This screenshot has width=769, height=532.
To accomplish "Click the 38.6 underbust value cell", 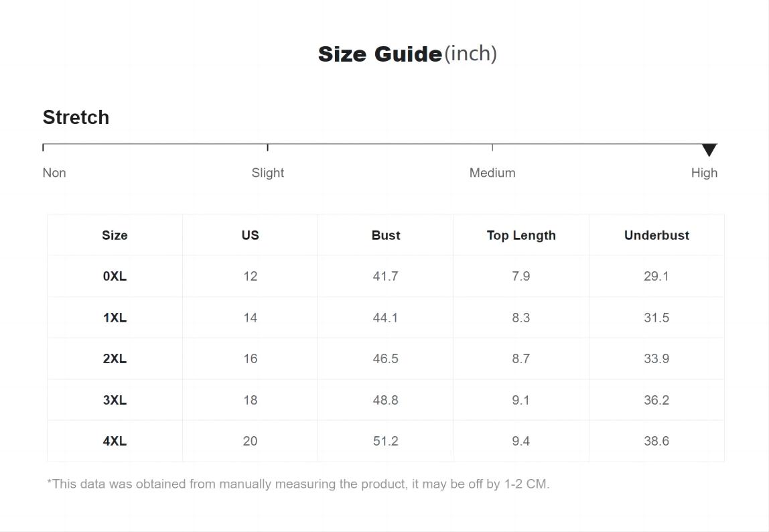I will click(x=656, y=441).
